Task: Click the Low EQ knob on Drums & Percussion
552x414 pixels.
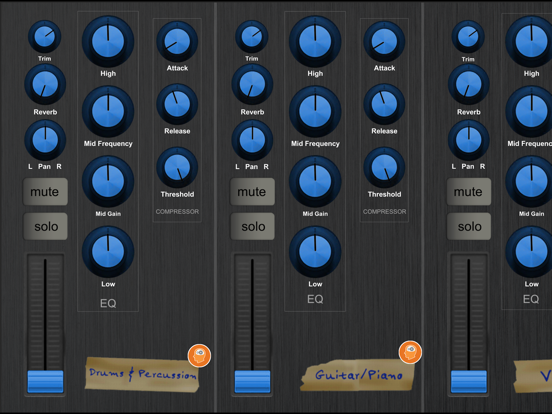Action: (108, 252)
